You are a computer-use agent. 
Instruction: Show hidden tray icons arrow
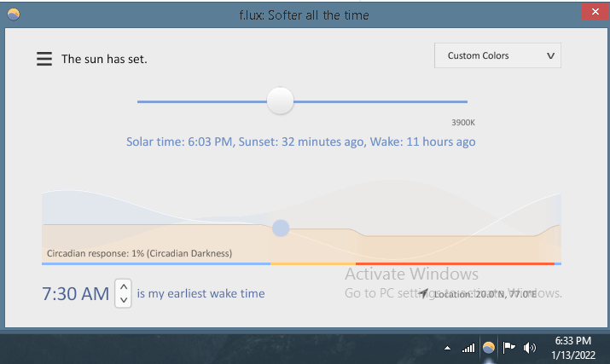coord(448,348)
